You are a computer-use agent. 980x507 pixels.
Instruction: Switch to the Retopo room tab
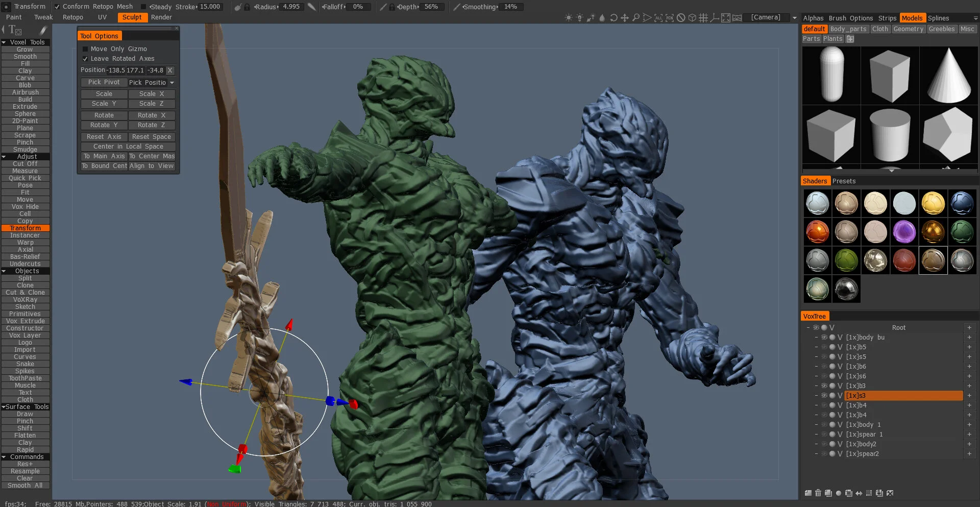pyautogui.click(x=73, y=17)
